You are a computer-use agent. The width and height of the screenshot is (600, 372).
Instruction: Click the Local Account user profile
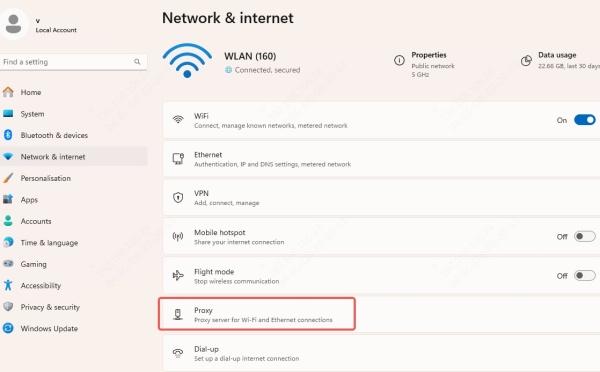coord(39,24)
